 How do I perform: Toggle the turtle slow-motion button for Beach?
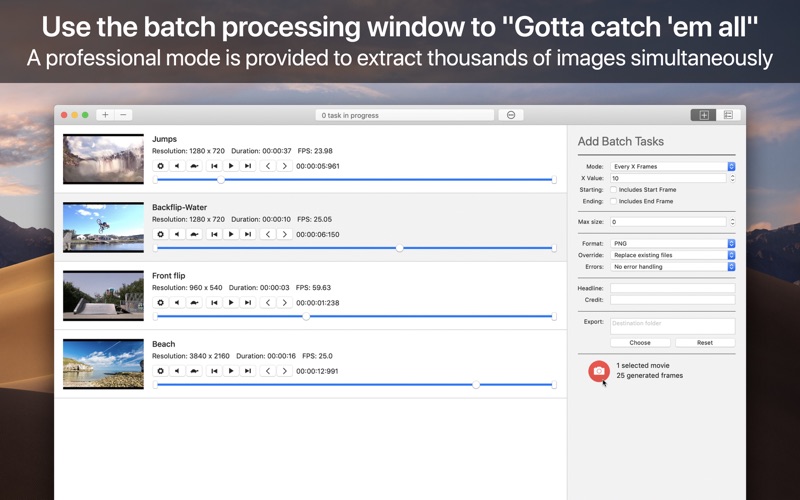pos(194,371)
